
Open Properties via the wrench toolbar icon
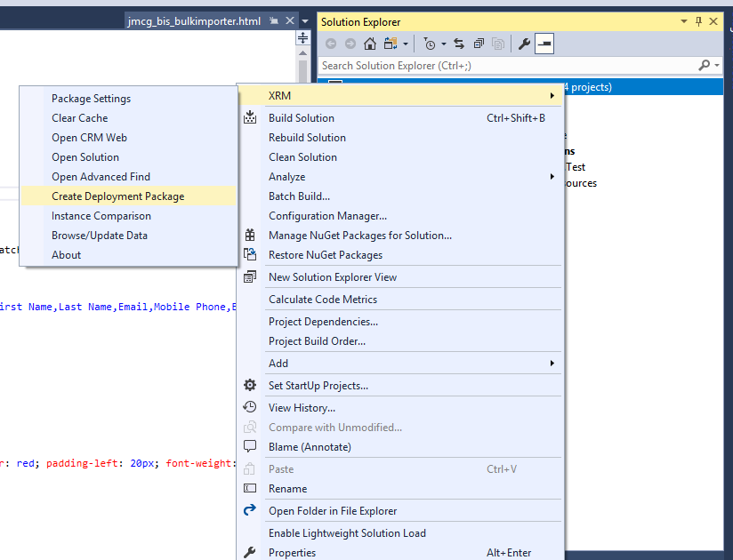tap(524, 44)
